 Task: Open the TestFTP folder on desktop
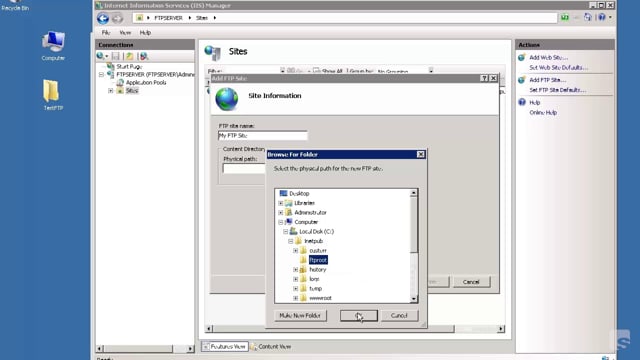(53, 95)
